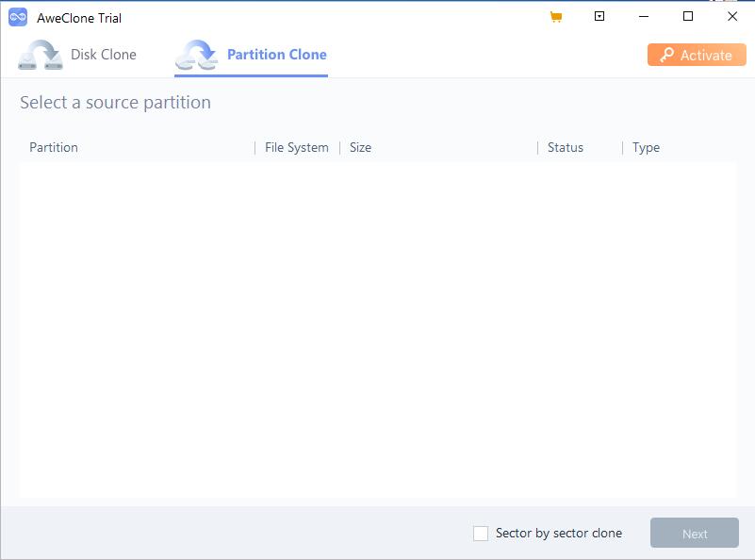Click the File System column header
The image size is (755, 560).
point(297,147)
